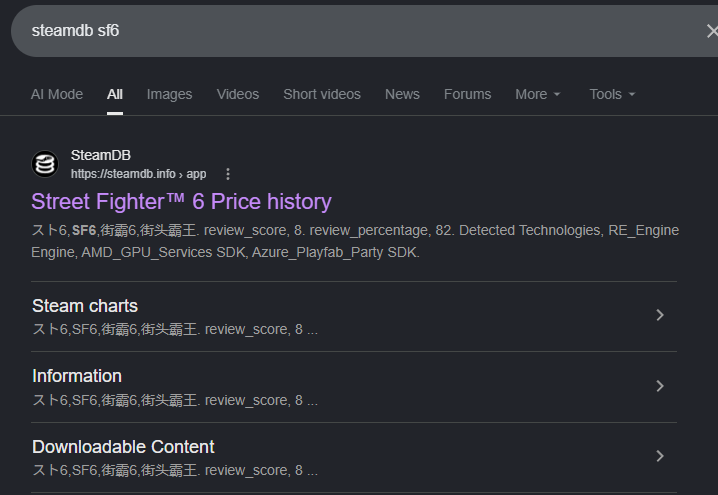The image size is (718, 495).
Task: Switch to AI Mode tab
Action: (x=57, y=94)
